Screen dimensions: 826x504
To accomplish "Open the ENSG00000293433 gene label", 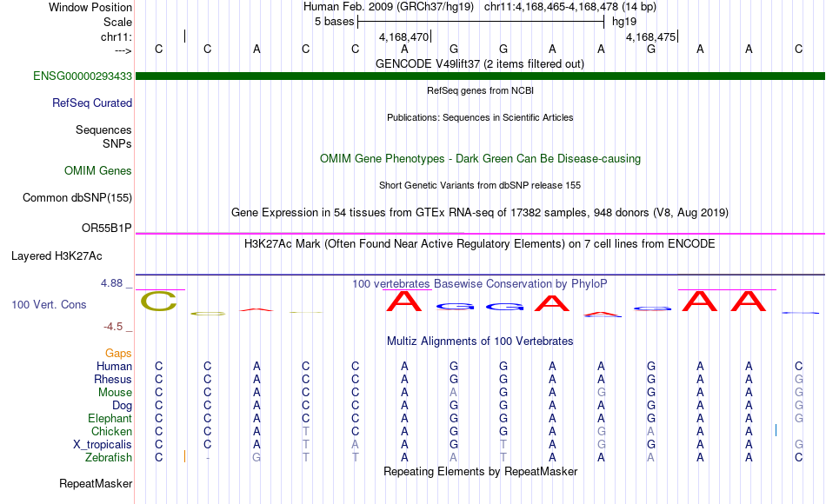I will click(83, 76).
